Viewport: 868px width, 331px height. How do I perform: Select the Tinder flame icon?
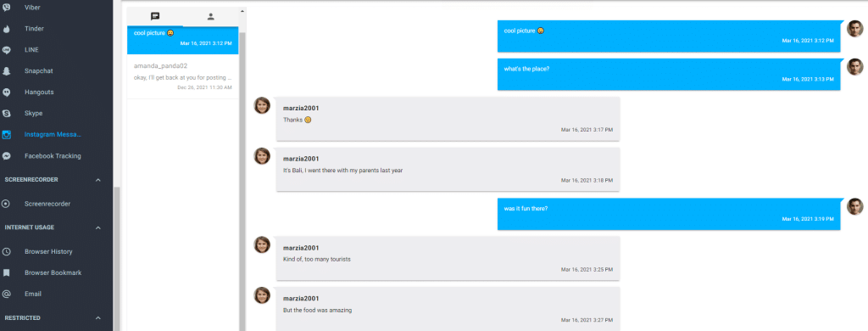click(7, 29)
